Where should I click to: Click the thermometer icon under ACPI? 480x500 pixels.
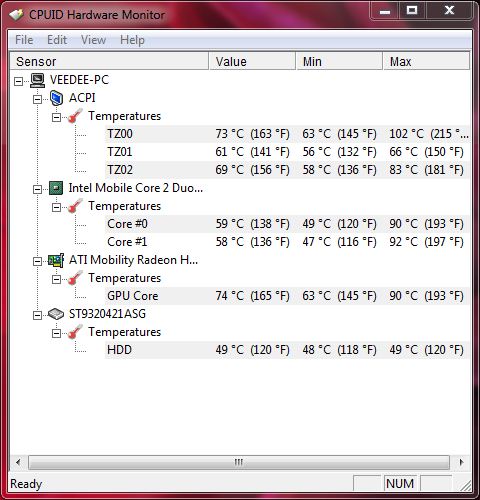(75, 116)
